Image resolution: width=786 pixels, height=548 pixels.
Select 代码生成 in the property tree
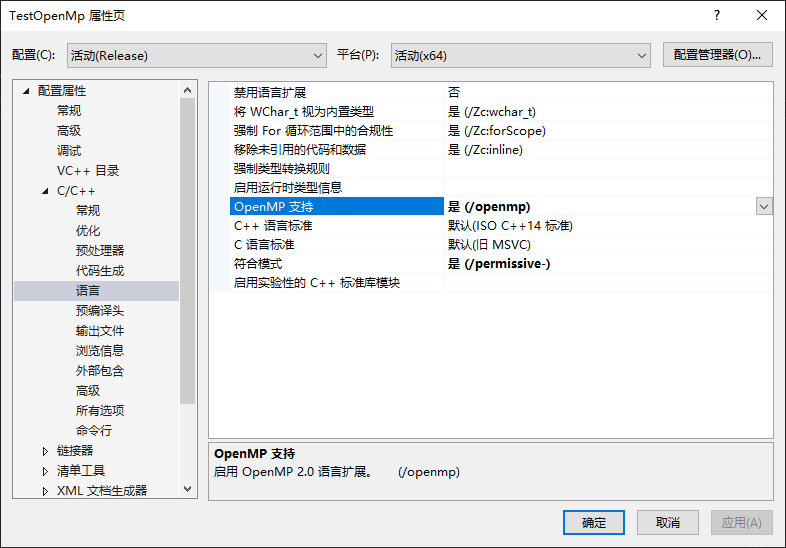100,271
